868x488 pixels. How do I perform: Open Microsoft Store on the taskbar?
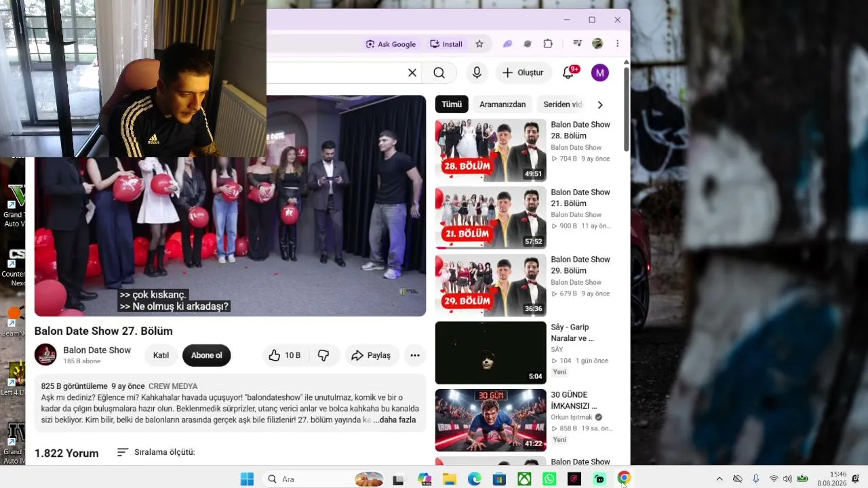499,479
